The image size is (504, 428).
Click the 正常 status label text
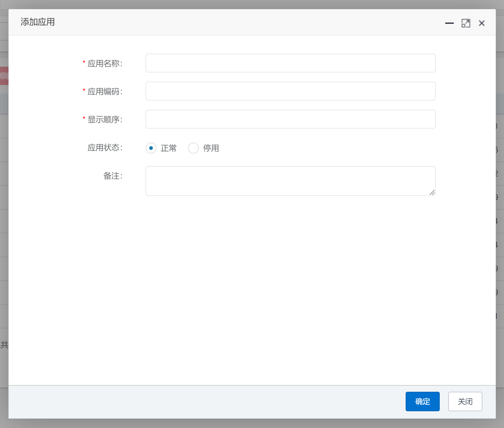pos(168,148)
